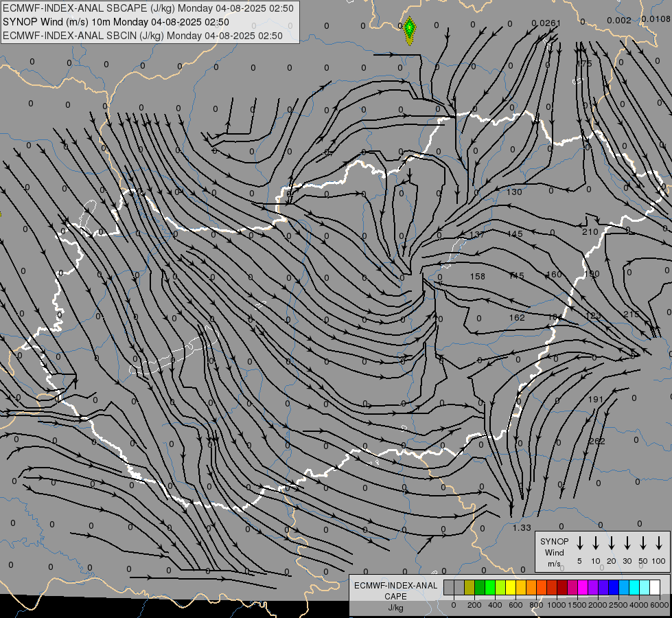Click the 30 m/s wind arrow in legend

[x=627, y=543]
